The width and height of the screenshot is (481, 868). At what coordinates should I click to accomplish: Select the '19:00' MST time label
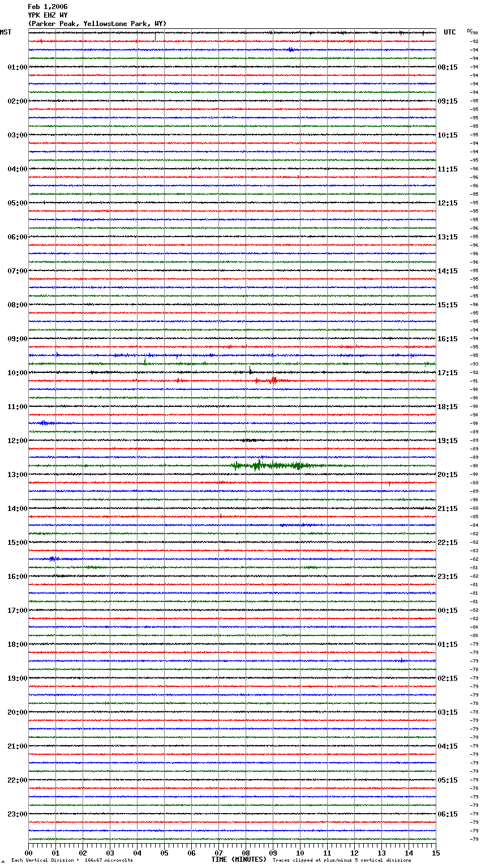[18, 678]
